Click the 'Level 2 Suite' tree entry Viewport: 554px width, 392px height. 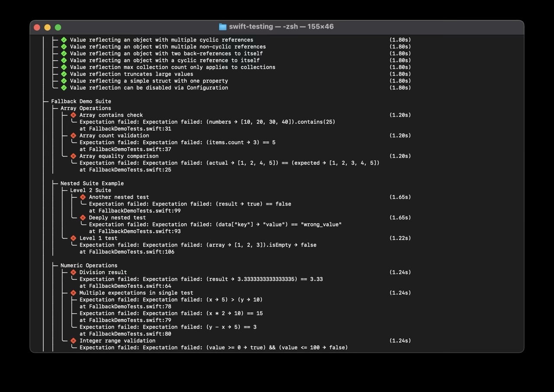(x=90, y=190)
